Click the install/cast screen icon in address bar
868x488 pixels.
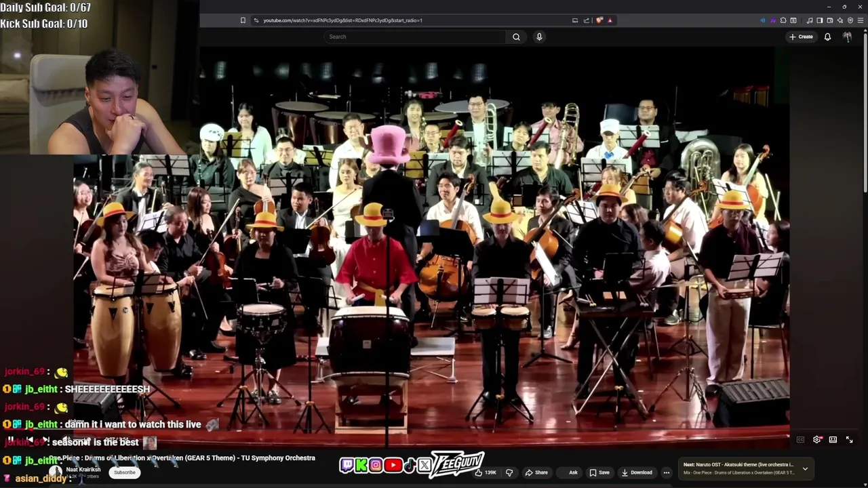(x=575, y=20)
